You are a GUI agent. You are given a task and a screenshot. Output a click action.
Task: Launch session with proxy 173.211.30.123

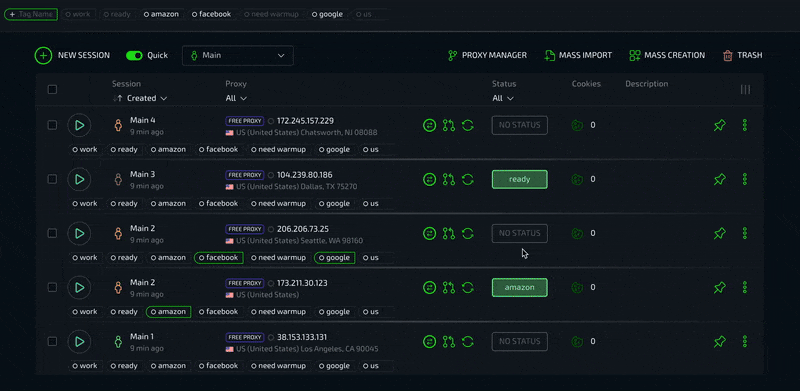point(79,287)
